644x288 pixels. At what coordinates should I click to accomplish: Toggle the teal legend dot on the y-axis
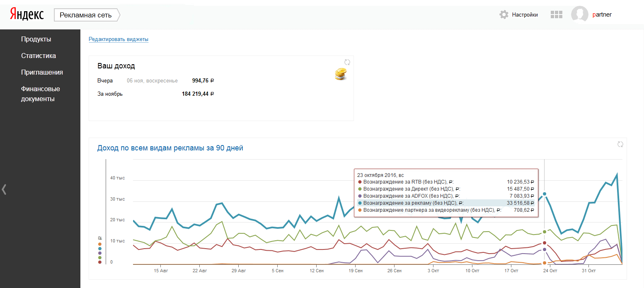[x=100, y=249]
